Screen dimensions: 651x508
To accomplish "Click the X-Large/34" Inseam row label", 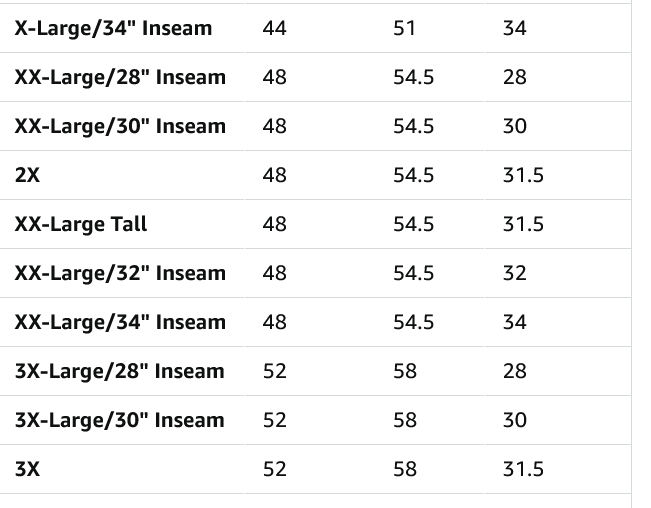I will (x=113, y=28).
